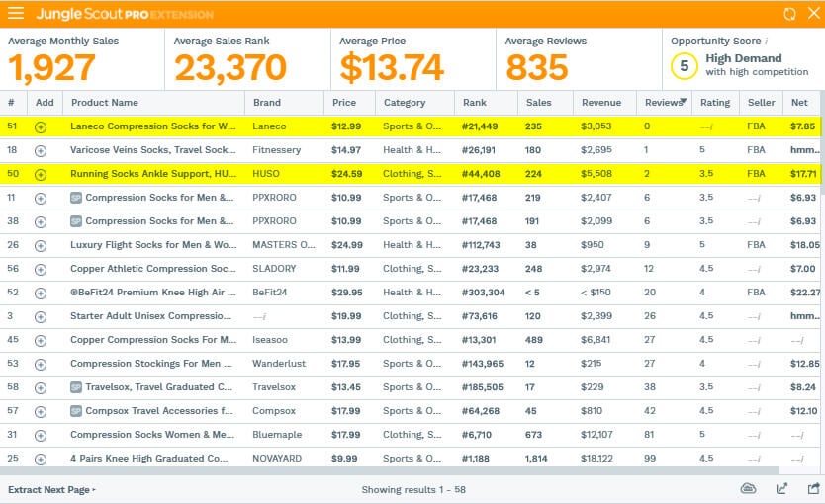This screenshot has width=825, height=504.
Task: Add the Laneco Compression Socks product
Action: (41, 127)
